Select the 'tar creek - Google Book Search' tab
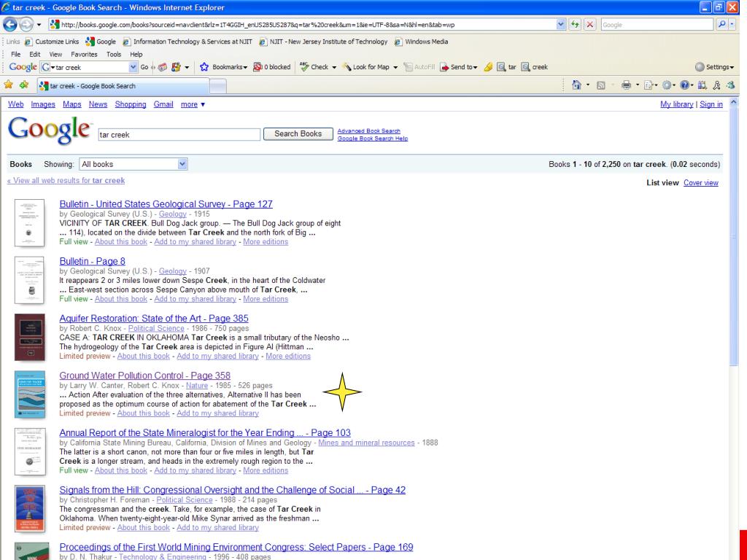This screenshot has width=747, height=560. point(123,86)
